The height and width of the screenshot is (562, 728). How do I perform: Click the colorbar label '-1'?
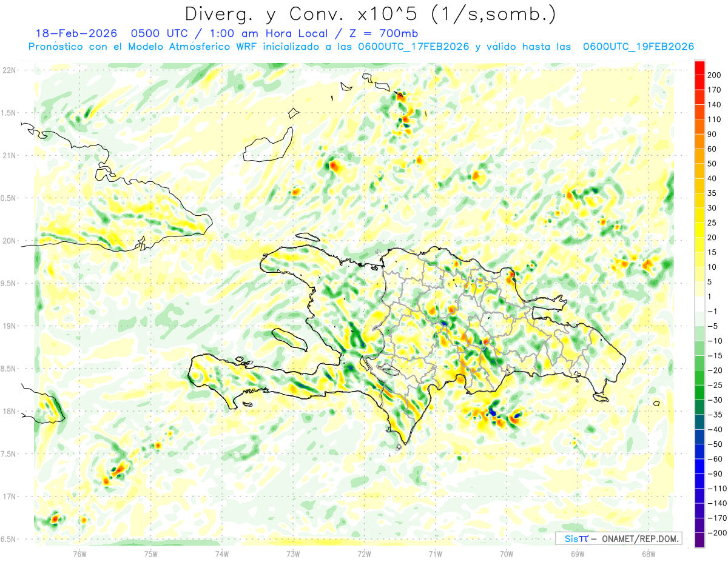pos(713,311)
